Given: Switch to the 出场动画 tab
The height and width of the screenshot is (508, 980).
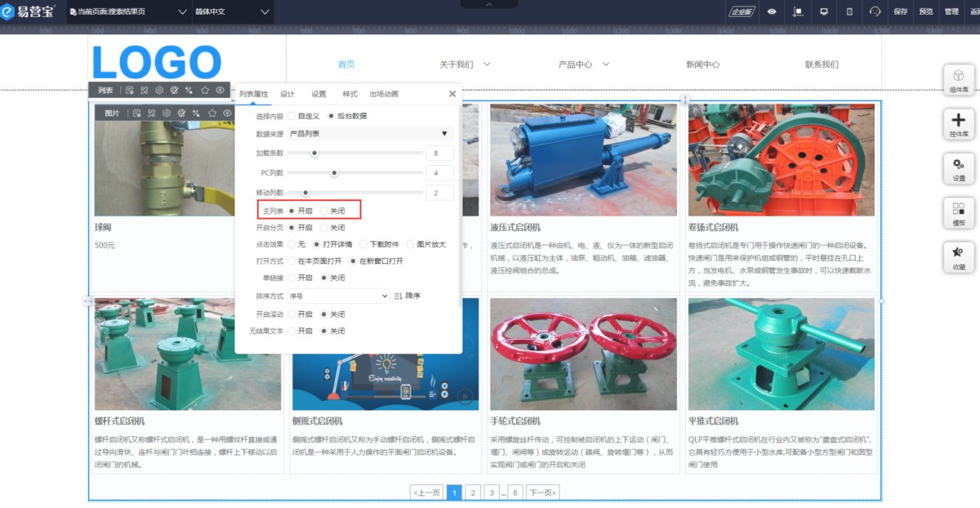Looking at the screenshot, I should tap(384, 94).
